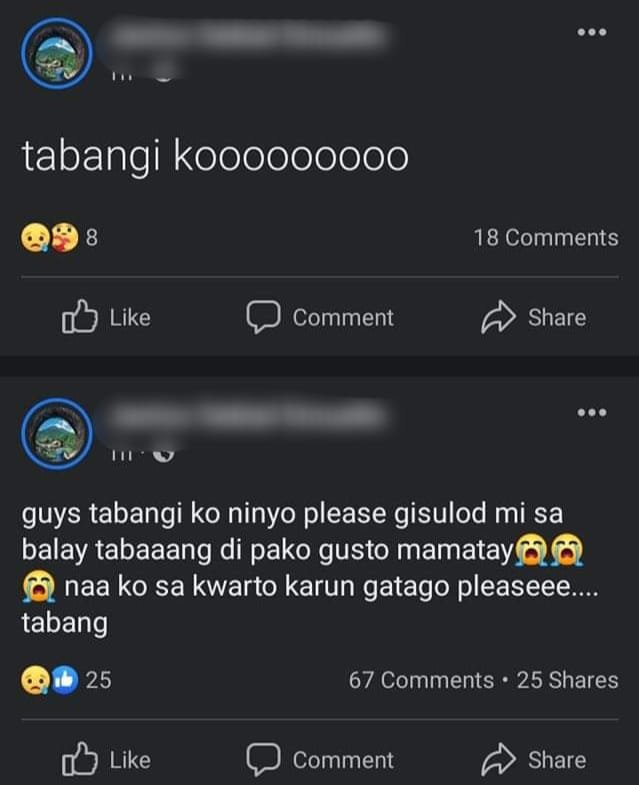Image resolution: width=639 pixels, height=785 pixels.
Task: Open profile picture on second post
Action: click(57, 434)
